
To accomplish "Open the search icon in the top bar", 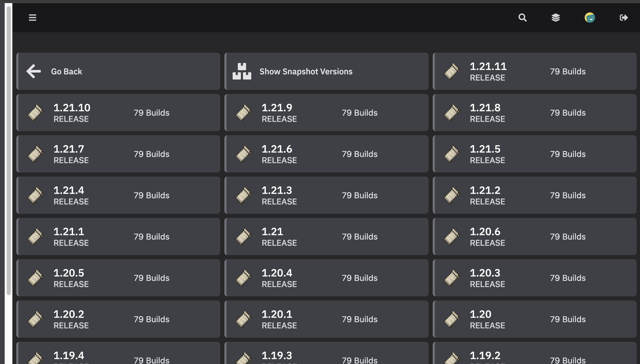I will pos(523,18).
